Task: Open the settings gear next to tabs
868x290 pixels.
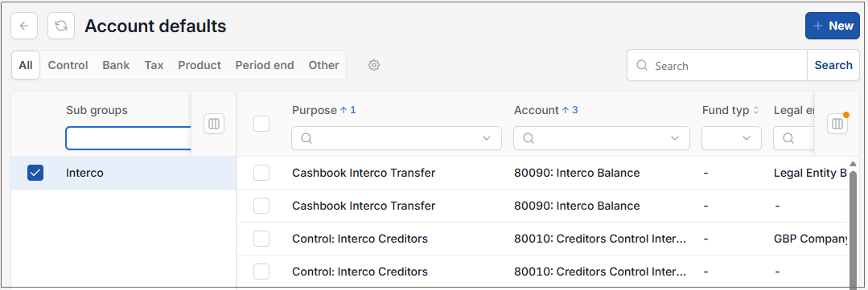Action: click(x=374, y=65)
